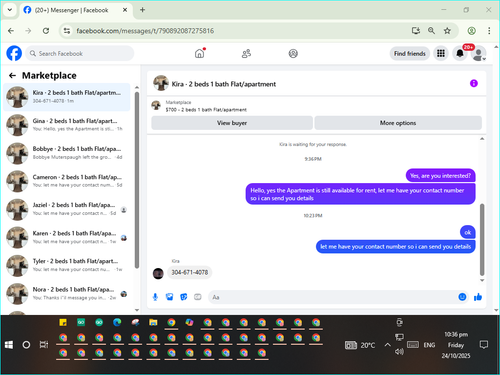Image resolution: width=500 pixels, height=375 pixels.
Task: Bookmark this page with the star icon
Action: [x=447, y=31]
